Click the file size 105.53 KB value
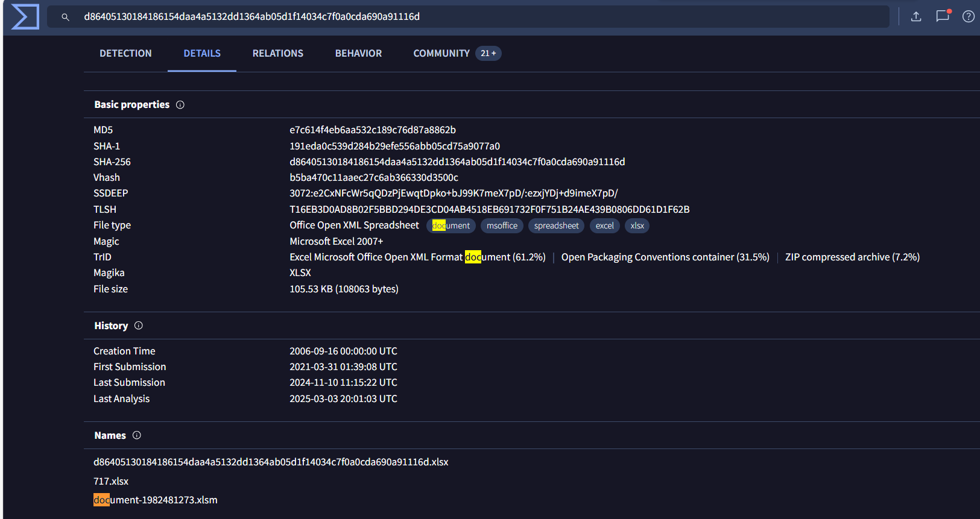This screenshot has width=980, height=519. point(344,289)
